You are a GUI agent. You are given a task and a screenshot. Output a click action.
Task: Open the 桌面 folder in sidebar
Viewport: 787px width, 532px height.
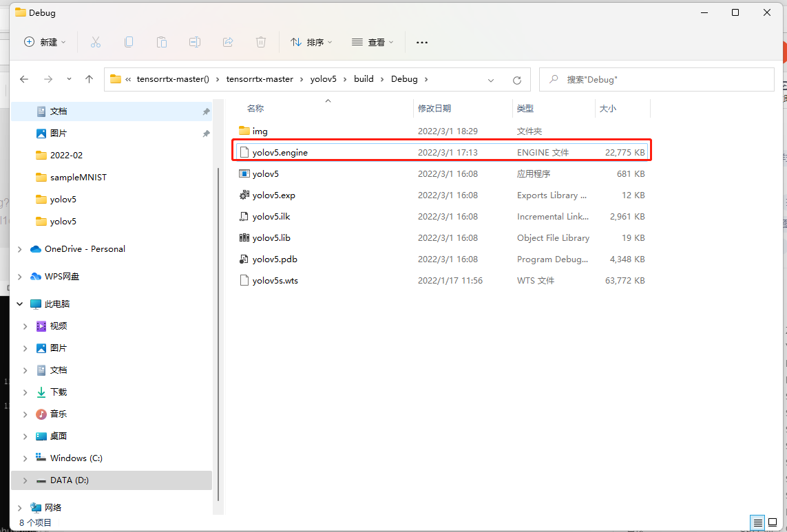tap(112, 436)
